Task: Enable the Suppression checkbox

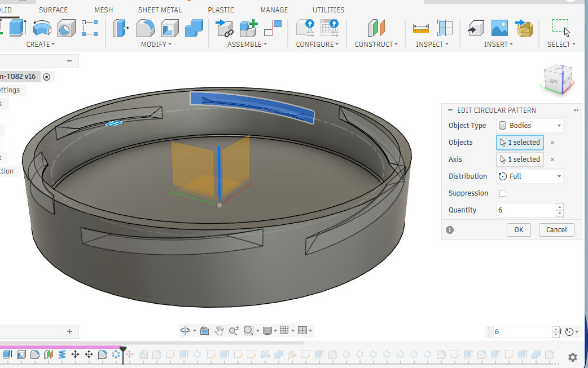Action: click(x=503, y=193)
